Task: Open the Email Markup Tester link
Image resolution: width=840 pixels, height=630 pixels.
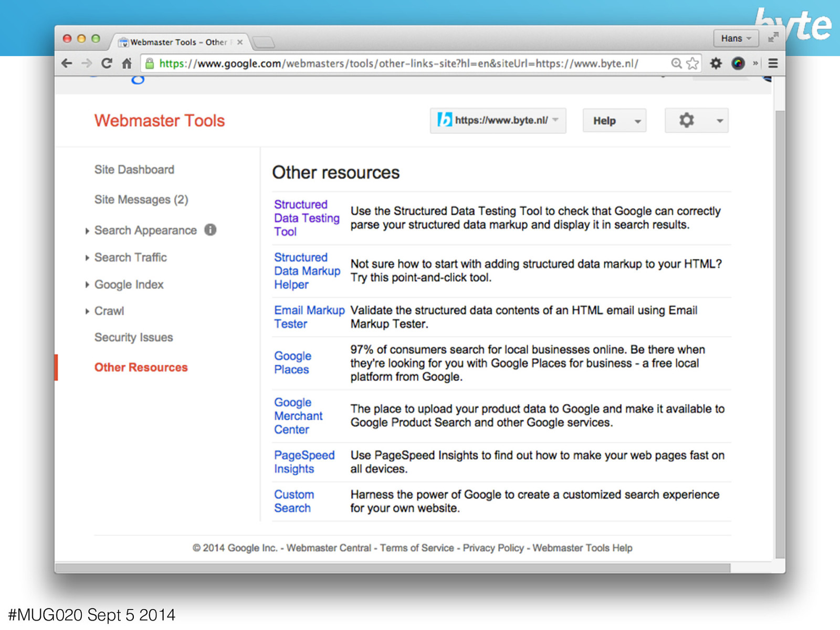Action: click(309, 317)
